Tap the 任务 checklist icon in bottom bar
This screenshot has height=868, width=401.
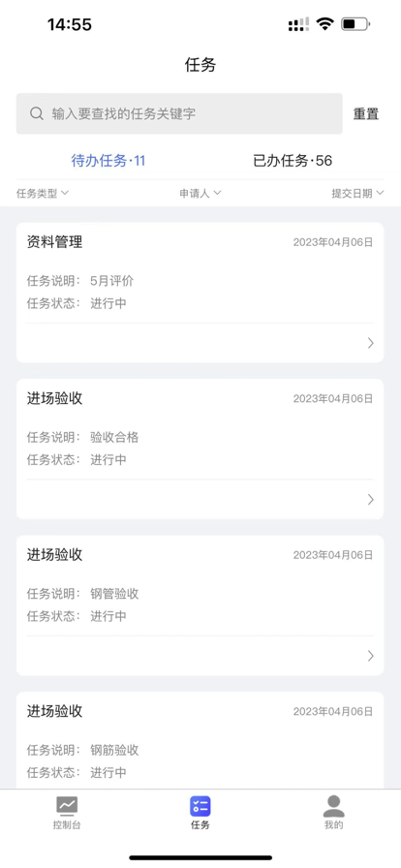point(200,806)
